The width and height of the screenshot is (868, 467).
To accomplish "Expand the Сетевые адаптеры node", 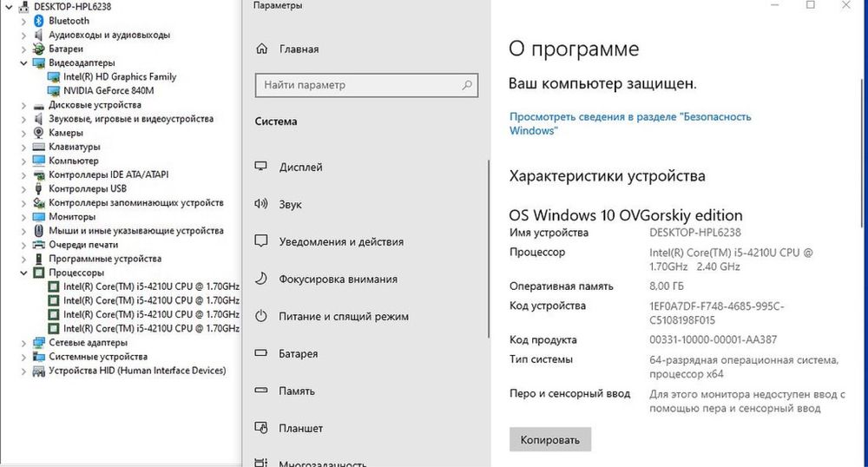I will (24, 343).
